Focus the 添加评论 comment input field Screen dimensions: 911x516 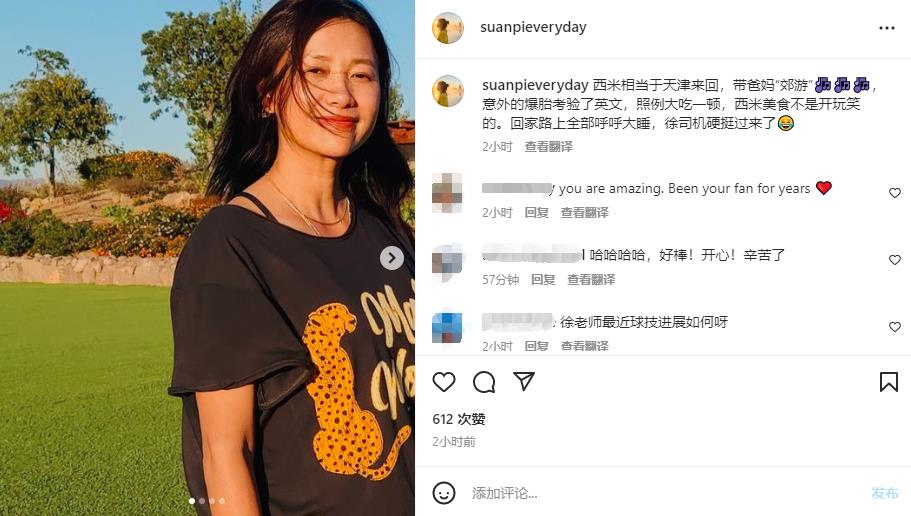[662, 493]
